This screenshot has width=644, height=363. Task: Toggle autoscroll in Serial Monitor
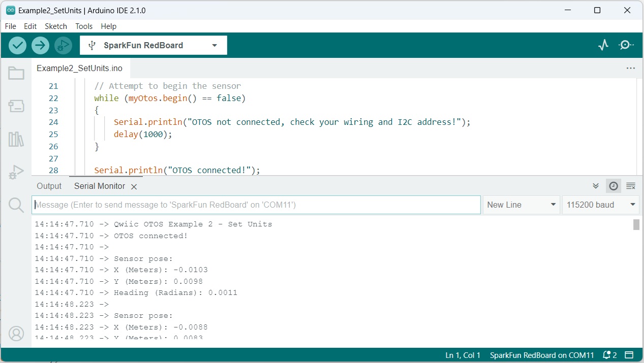point(596,186)
